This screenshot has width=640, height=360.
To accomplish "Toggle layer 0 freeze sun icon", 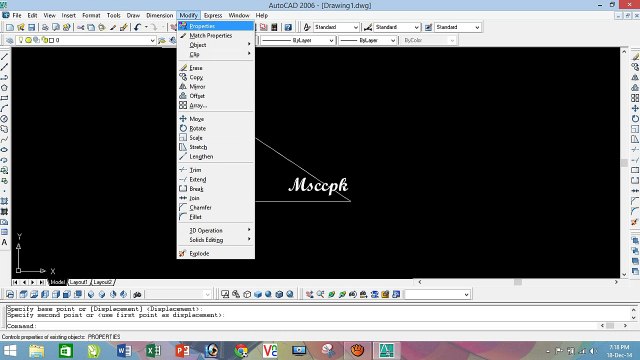I will (29, 40).
